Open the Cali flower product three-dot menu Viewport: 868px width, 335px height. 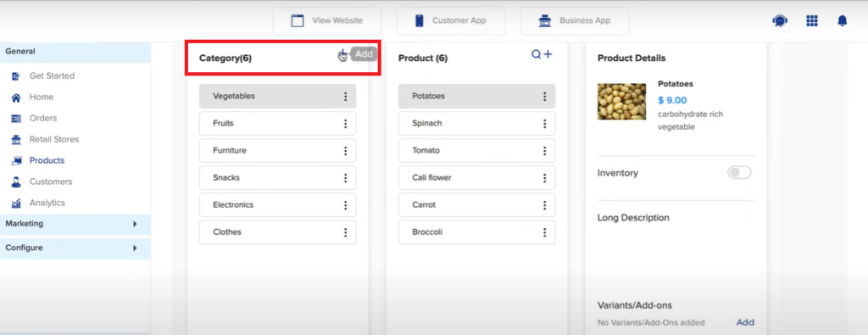545,178
